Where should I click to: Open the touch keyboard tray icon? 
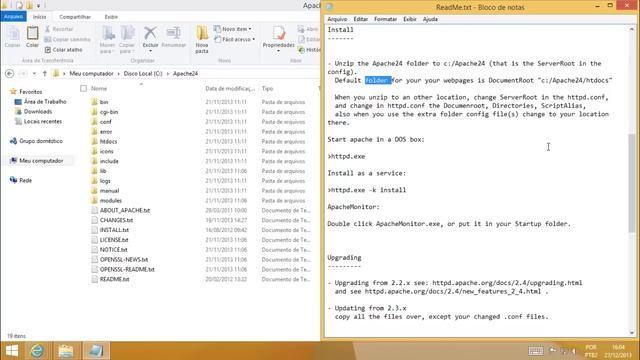pyautogui.click(x=536, y=351)
